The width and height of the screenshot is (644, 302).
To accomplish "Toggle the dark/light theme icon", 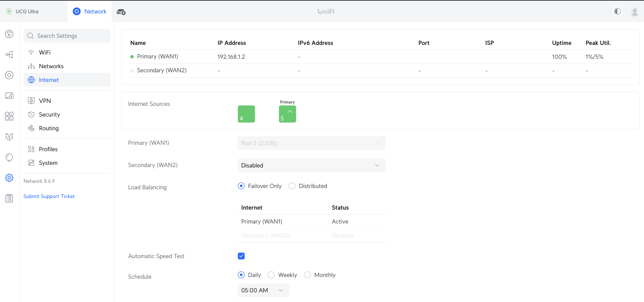I will pyautogui.click(x=617, y=12).
